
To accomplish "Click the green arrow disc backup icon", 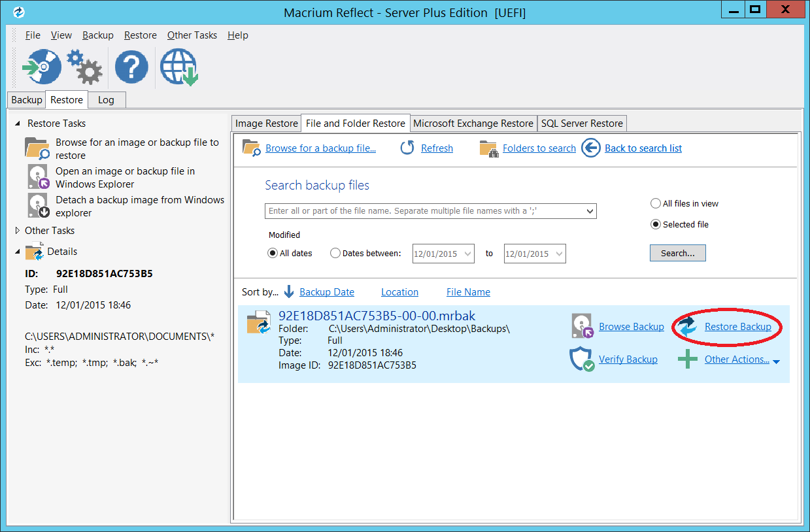I will [41, 66].
